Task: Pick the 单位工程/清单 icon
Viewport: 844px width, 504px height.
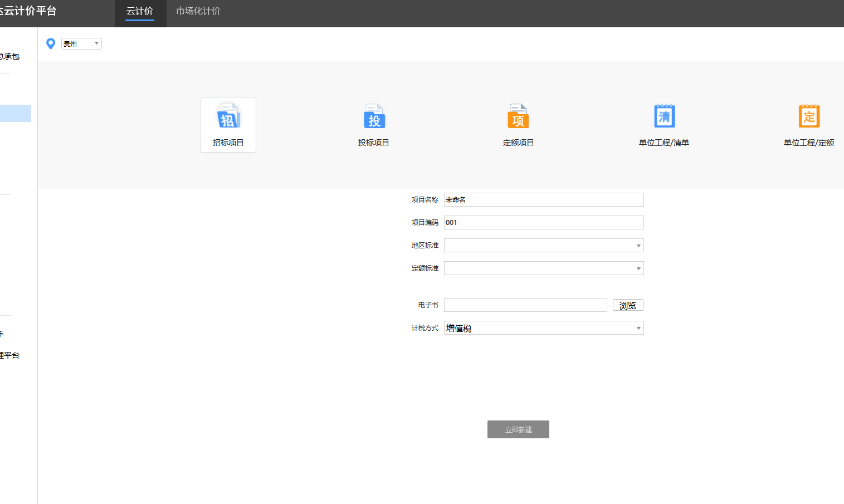Action: [x=664, y=116]
